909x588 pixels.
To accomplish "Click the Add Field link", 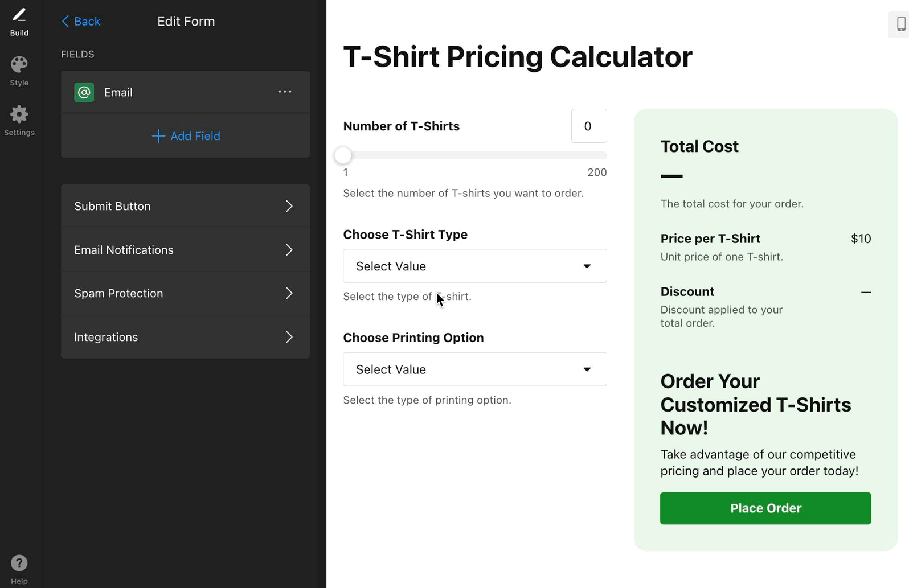I will [195, 136].
